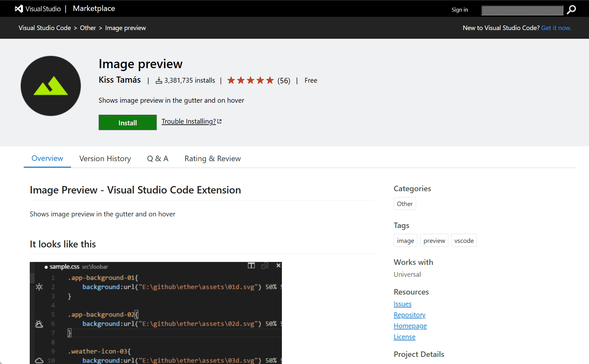The image size is (589, 364).
Task: Open the Repository resource link
Action: [410, 315]
